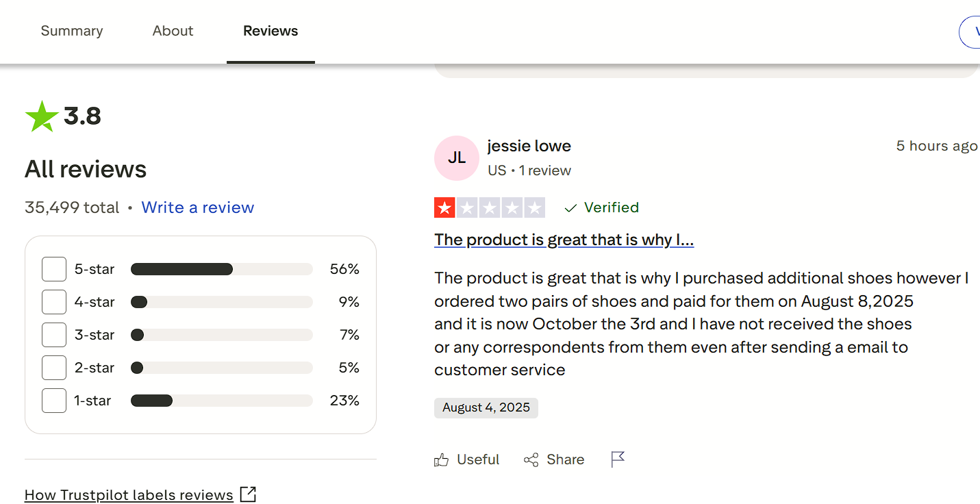Click the green Trustpilot star rating icon

click(x=42, y=116)
